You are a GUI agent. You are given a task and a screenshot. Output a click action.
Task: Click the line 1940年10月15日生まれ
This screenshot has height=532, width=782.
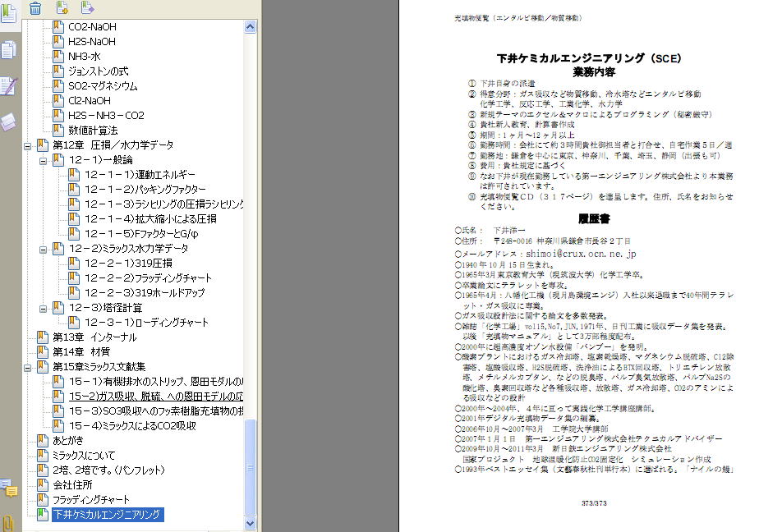pos(504,264)
